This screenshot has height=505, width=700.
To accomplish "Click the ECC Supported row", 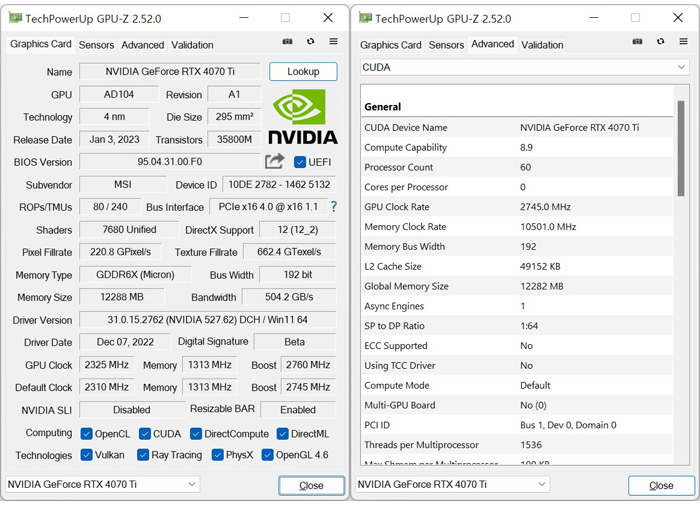I will [x=517, y=346].
